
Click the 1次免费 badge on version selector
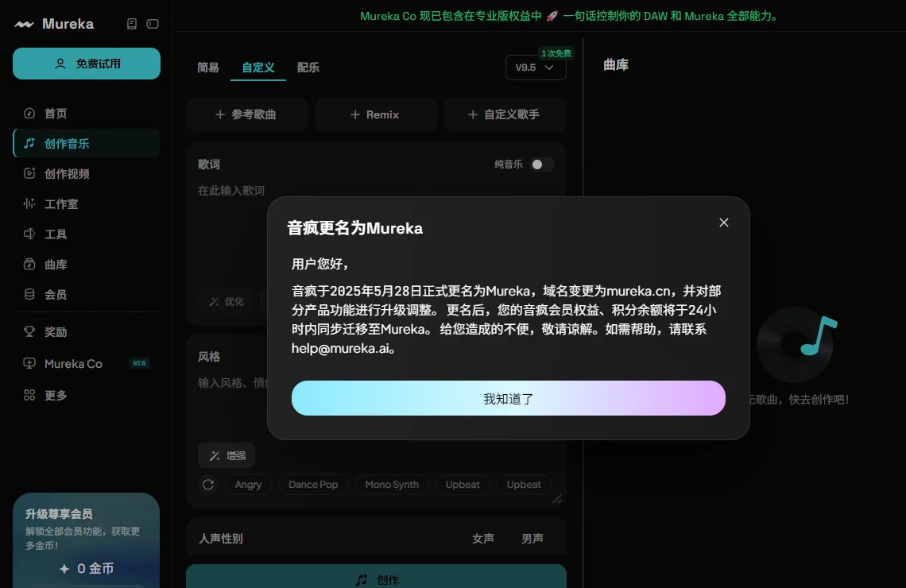(556, 53)
